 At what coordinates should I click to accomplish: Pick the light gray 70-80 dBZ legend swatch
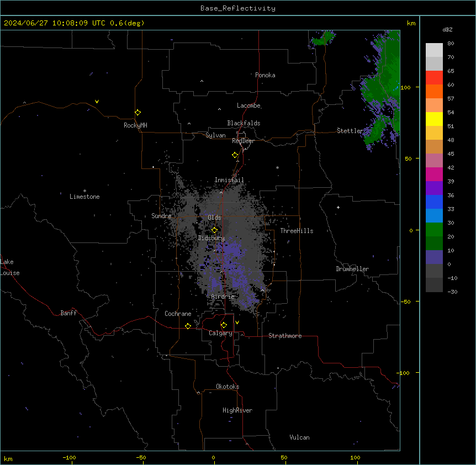pos(434,50)
